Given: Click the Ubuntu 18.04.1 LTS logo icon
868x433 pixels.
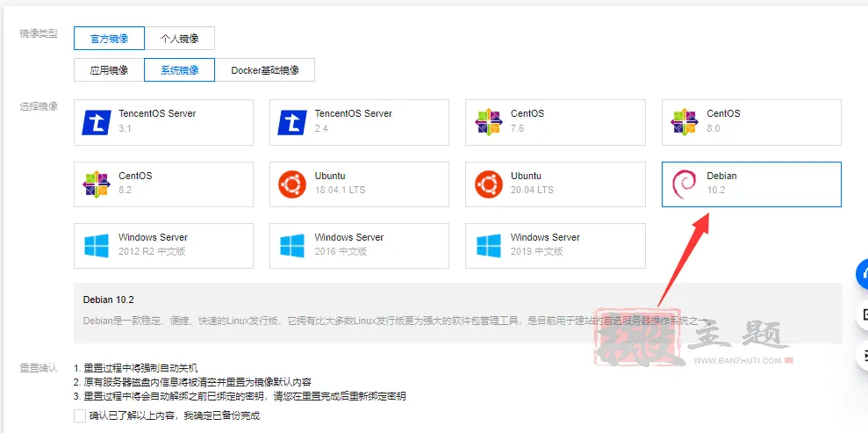Looking at the screenshot, I should click(x=292, y=184).
